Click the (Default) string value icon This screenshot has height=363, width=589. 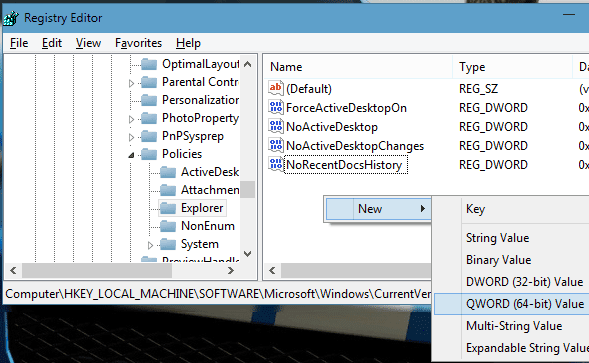click(275, 89)
